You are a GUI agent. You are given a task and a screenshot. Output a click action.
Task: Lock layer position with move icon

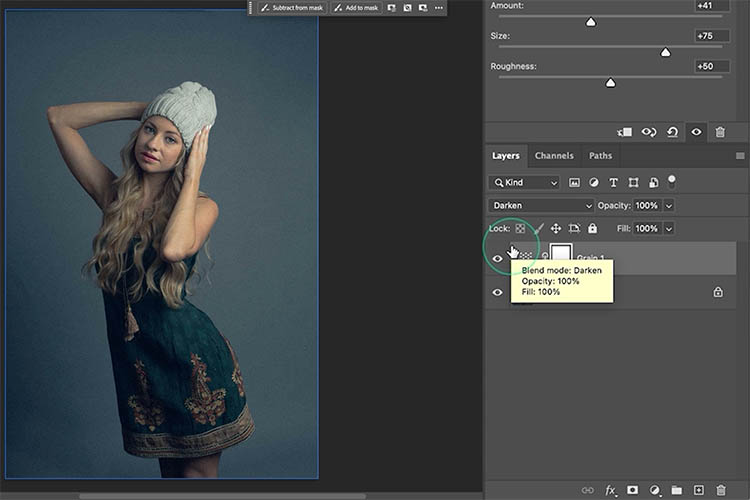click(x=555, y=229)
